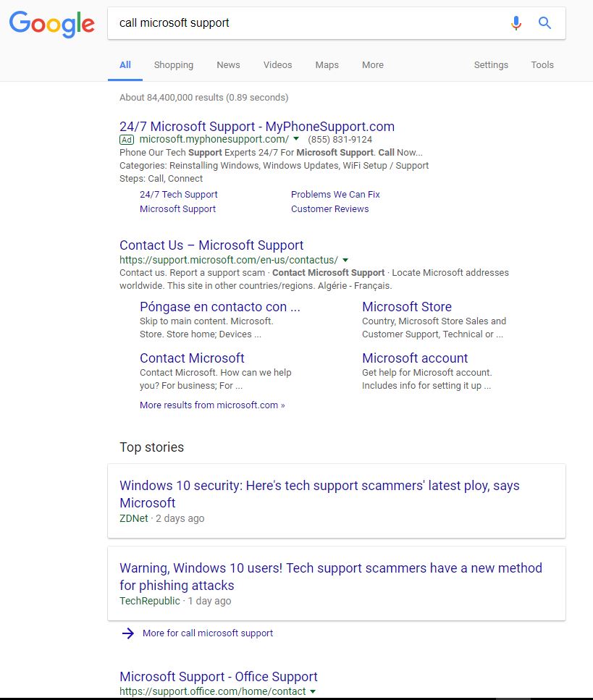The image size is (593, 700).
Task: Click arrow icon beside More for call microsoft support
Action: point(128,633)
